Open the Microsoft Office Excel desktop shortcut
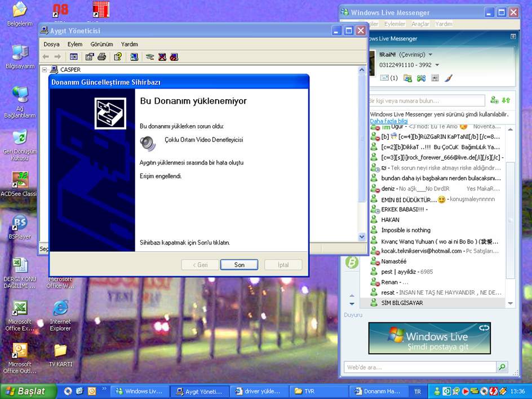The height and width of the screenshot is (399, 532). [20, 316]
